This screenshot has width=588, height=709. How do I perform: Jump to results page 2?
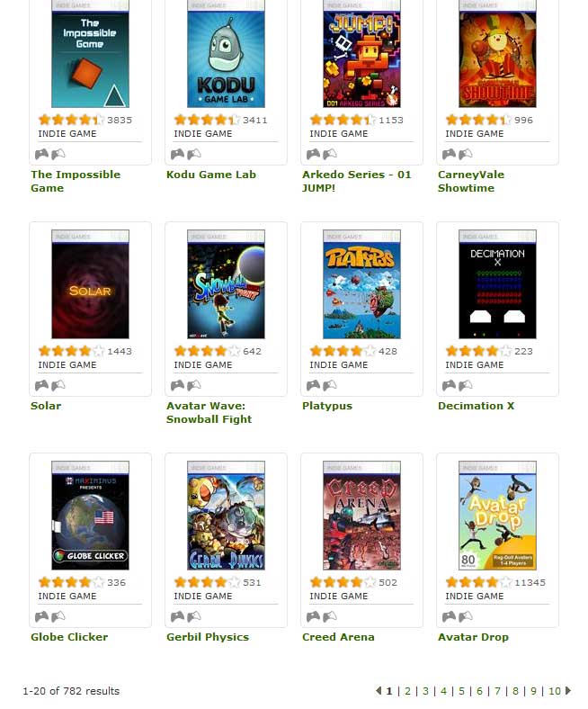pyautogui.click(x=407, y=691)
